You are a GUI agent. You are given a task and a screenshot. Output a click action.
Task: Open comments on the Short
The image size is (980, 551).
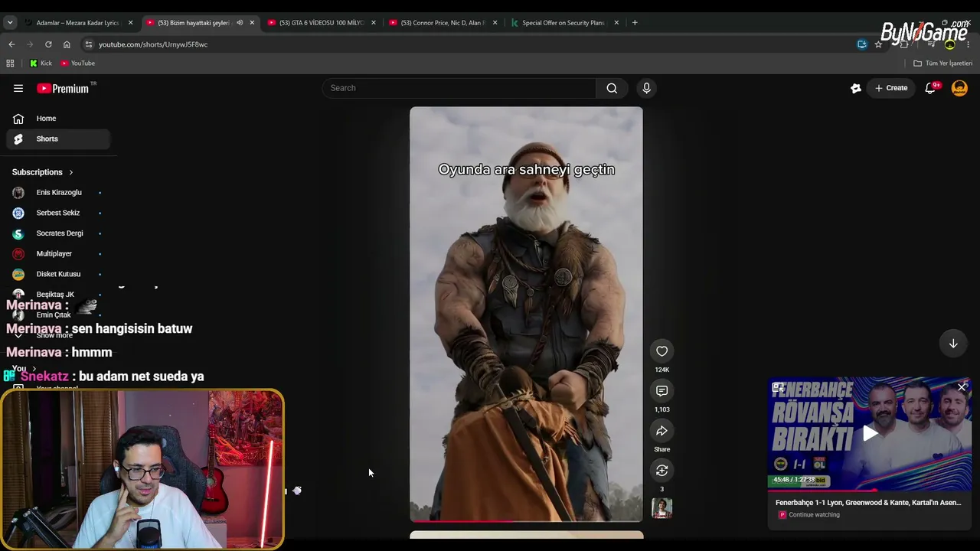[x=662, y=391]
